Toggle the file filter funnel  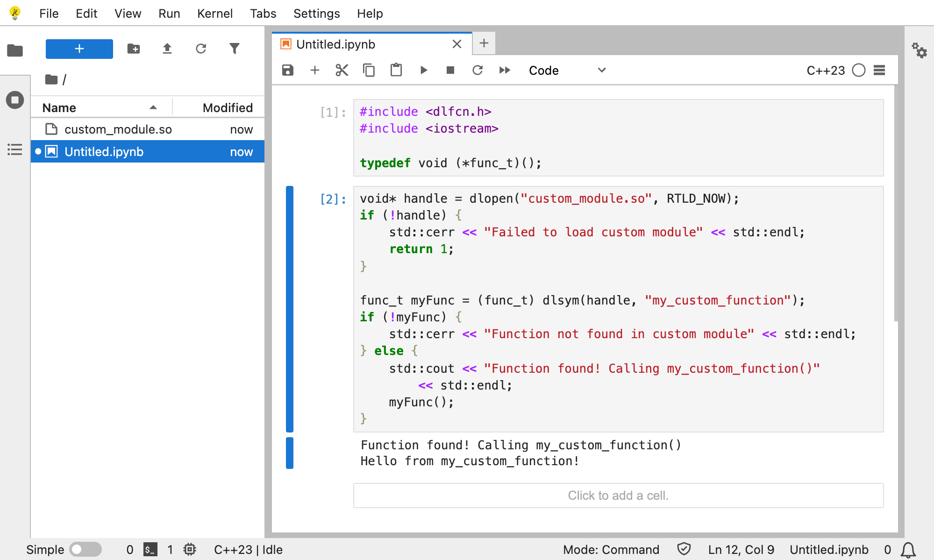(235, 49)
